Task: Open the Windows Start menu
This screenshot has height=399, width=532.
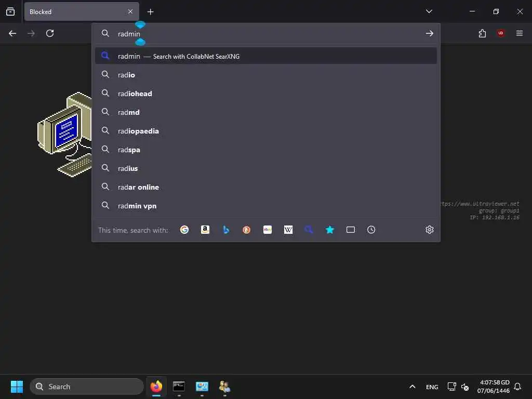Action: coord(17,387)
